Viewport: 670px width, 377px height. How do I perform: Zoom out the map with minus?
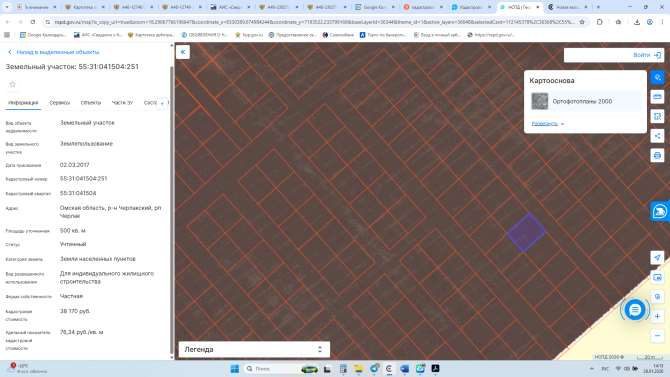pos(657,336)
